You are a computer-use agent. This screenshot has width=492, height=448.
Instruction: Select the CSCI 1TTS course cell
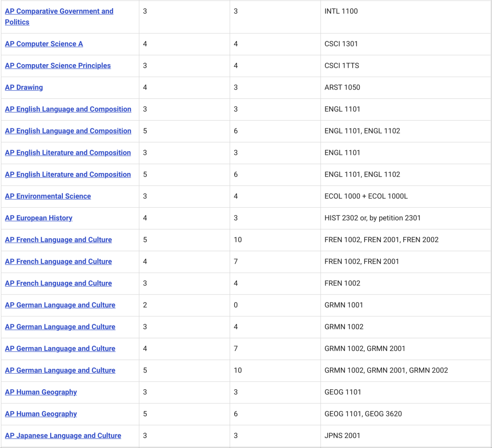[x=405, y=66]
